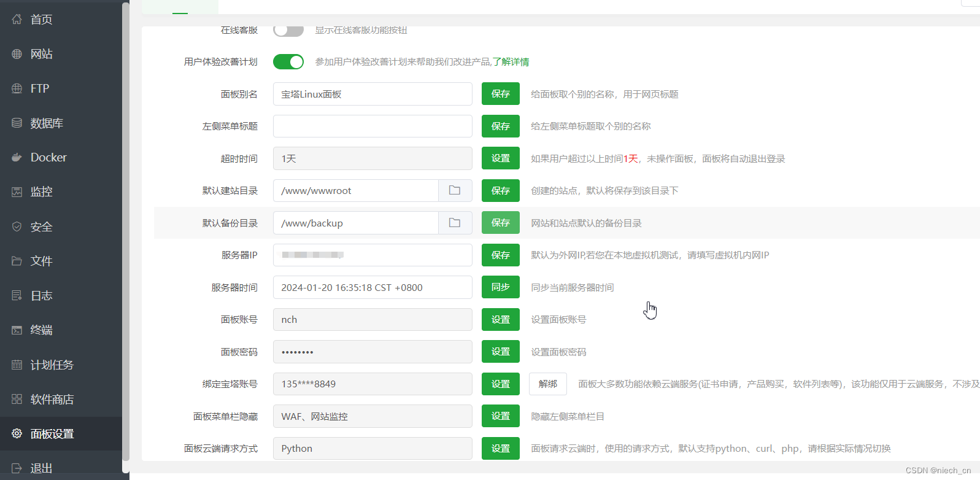The image size is (980, 480).
Task: Click 设置 for 绑定宝塔账号
Action: pyautogui.click(x=501, y=384)
